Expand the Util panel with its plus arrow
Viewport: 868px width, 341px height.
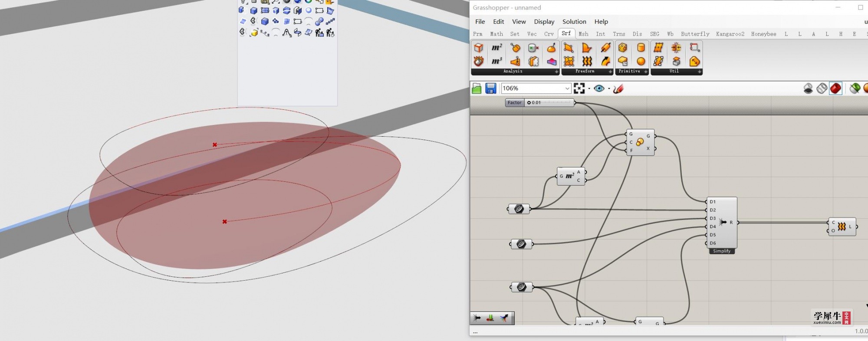point(700,72)
